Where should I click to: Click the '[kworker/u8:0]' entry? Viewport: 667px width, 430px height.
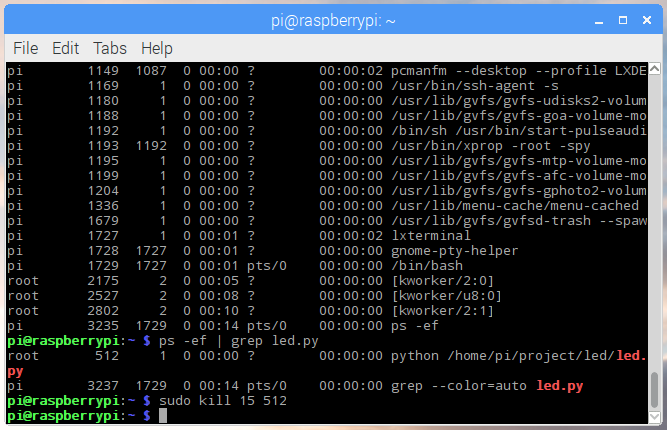click(447, 296)
